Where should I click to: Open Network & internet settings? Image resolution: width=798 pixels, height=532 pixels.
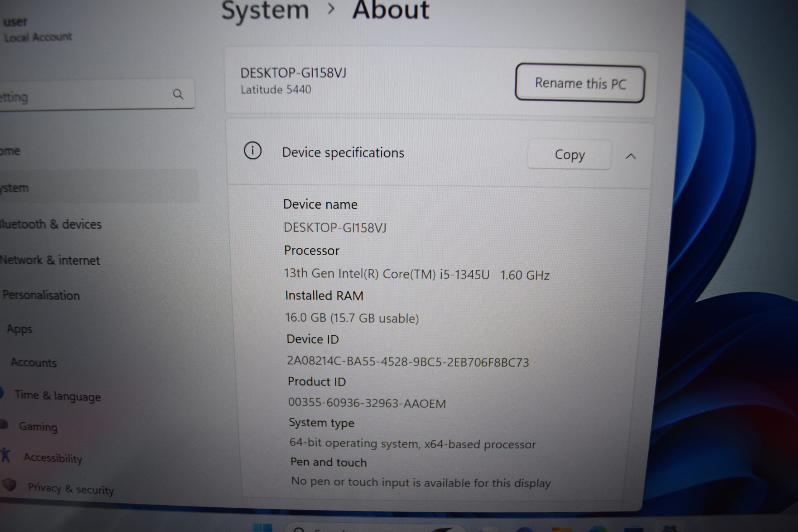[50, 260]
